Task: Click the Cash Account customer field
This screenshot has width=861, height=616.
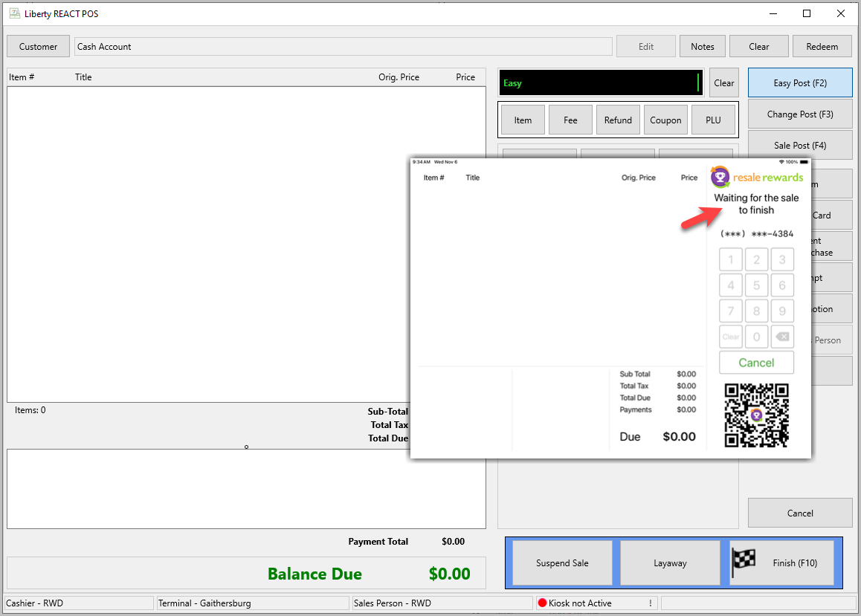Action: coord(344,47)
